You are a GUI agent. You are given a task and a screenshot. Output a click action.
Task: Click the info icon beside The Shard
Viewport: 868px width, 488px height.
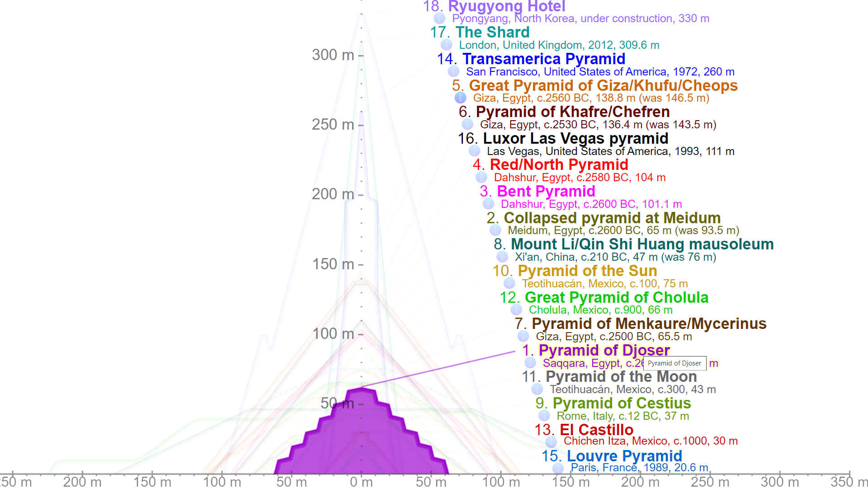[446, 44]
